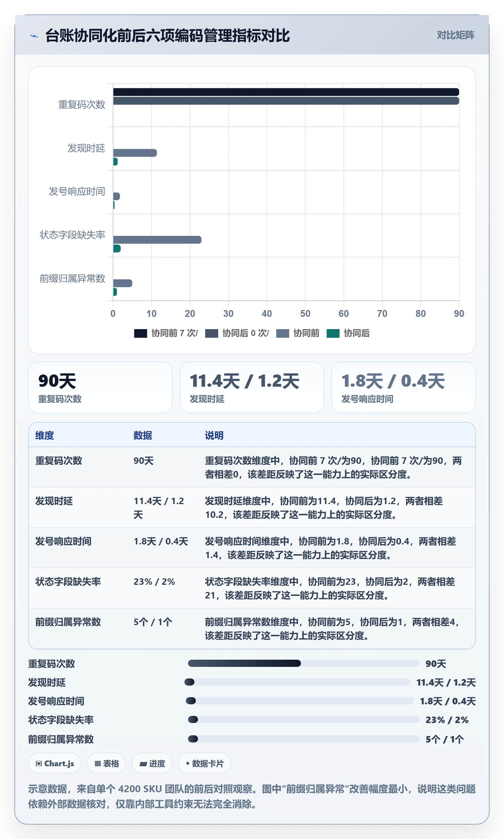Click the 重复码次数 table row label
This screenshot has height=839, width=504.
(x=59, y=461)
